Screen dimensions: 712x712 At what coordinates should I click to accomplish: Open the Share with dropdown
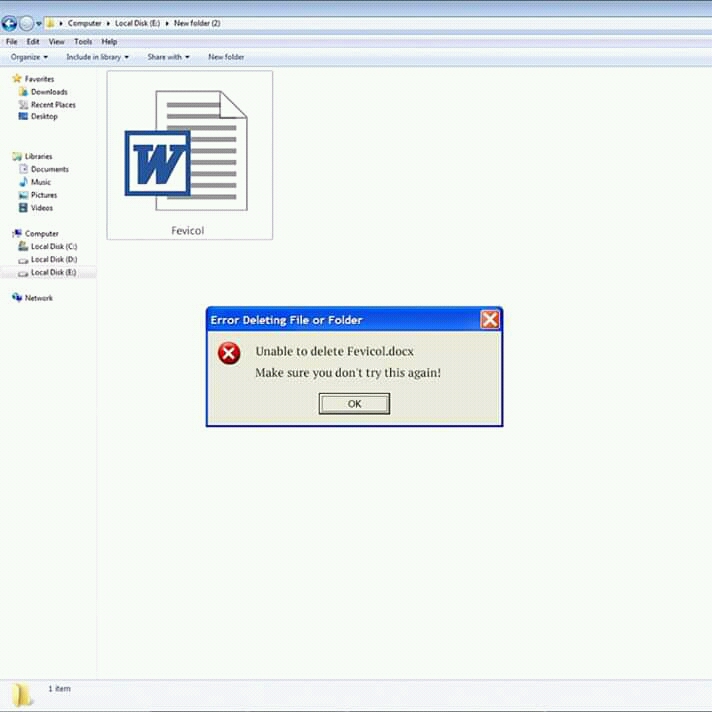[168, 57]
